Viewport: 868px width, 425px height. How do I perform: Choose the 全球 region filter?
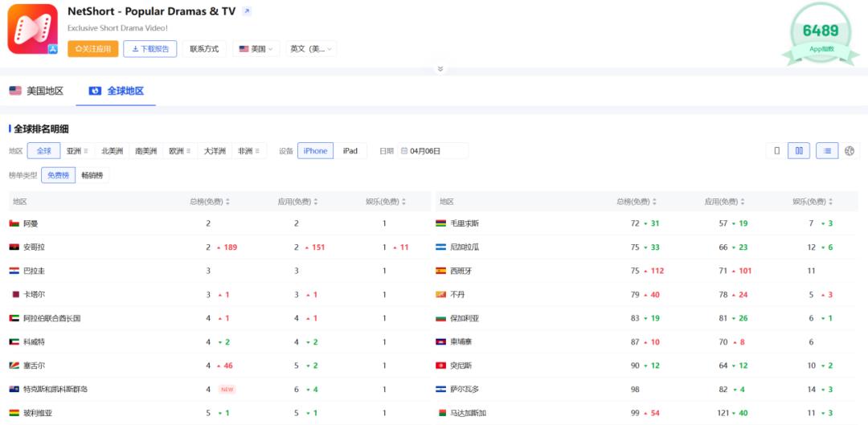pos(43,151)
